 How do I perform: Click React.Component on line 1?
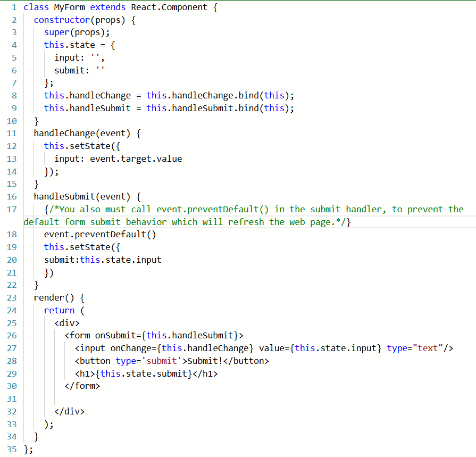169,7
